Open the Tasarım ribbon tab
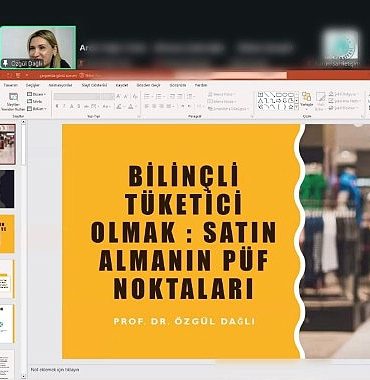The height and width of the screenshot is (380, 370). (11, 85)
